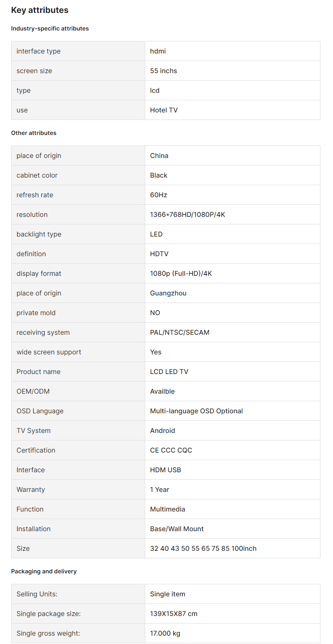The width and height of the screenshot is (333, 644).
Task: Select the Guangzhou origin value
Action: pos(168,293)
